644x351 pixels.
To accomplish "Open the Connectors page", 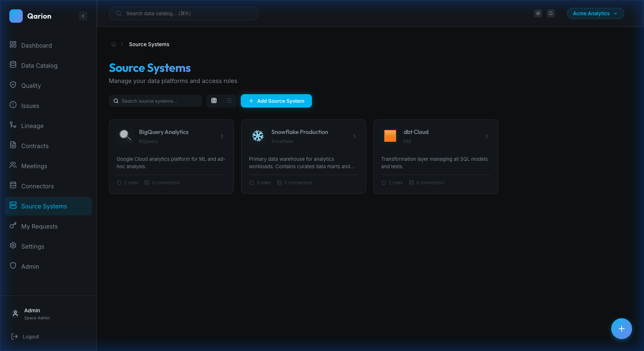I will [x=37, y=186].
